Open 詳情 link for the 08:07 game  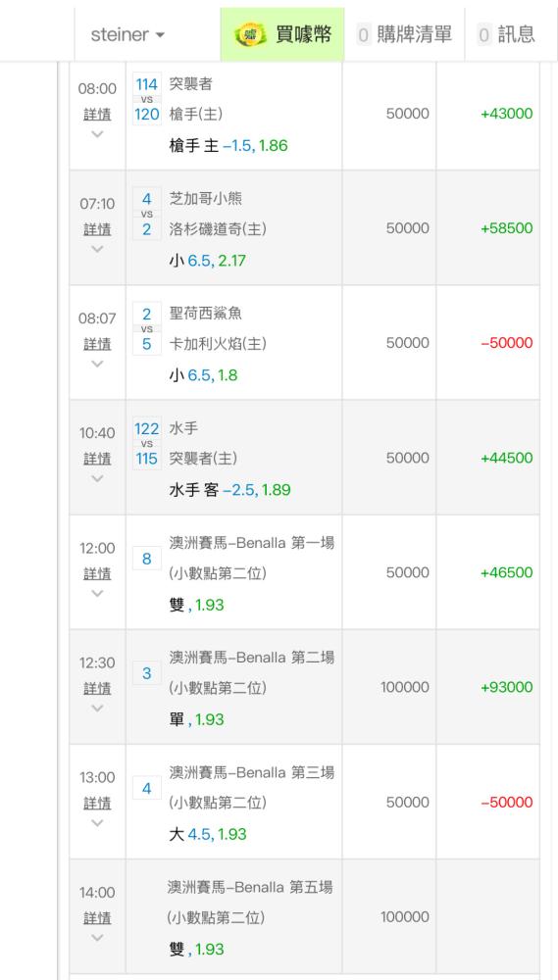coord(97,344)
